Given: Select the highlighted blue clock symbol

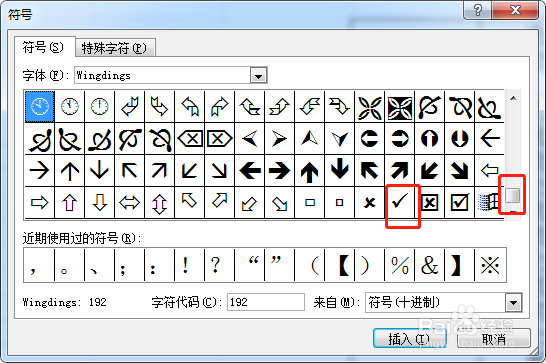Looking at the screenshot, I should click(40, 106).
